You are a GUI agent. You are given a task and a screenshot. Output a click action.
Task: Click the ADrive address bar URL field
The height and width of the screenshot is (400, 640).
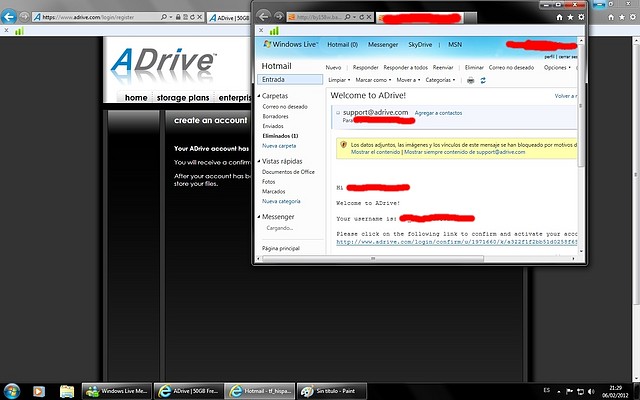tap(100, 17)
